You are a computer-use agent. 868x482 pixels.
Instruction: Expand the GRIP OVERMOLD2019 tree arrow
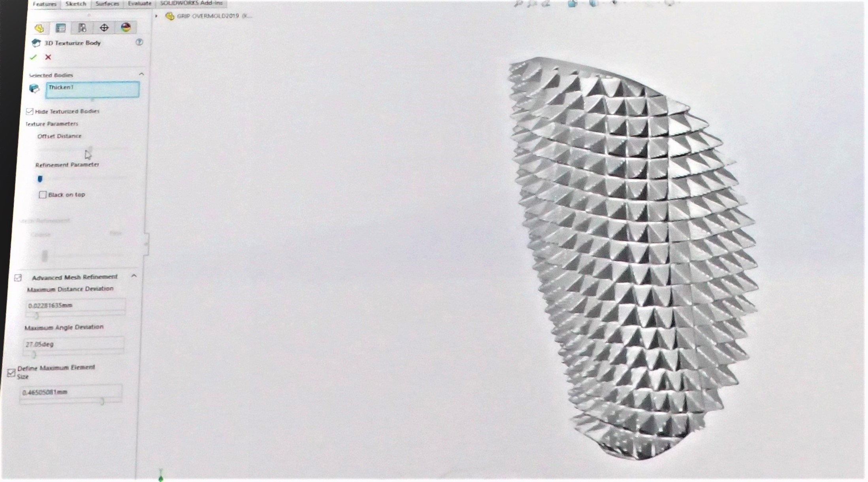(x=156, y=16)
